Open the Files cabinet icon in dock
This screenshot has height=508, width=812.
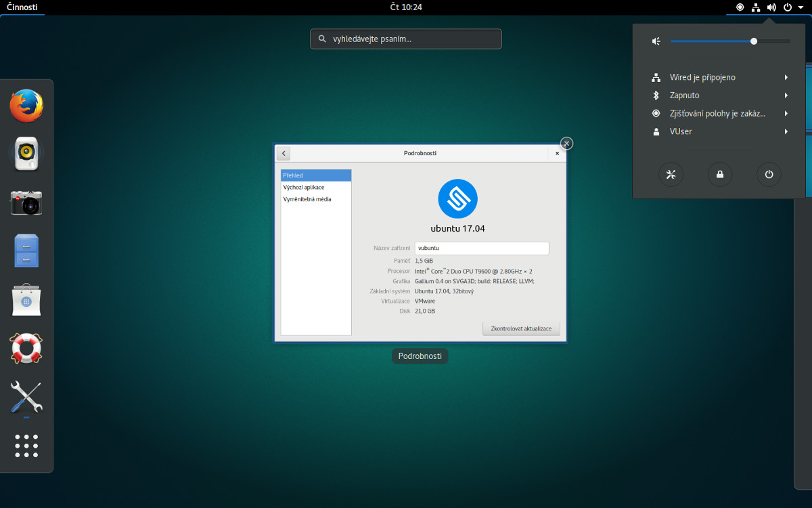click(26, 251)
